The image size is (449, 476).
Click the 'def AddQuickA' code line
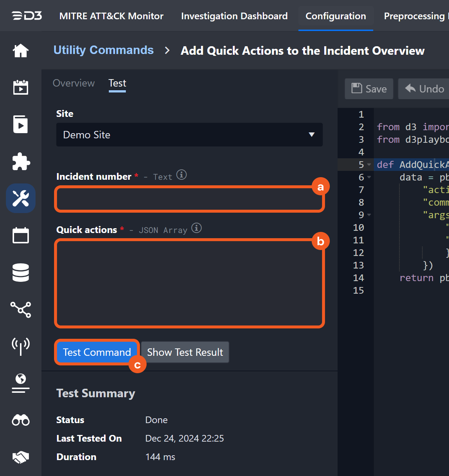click(413, 165)
